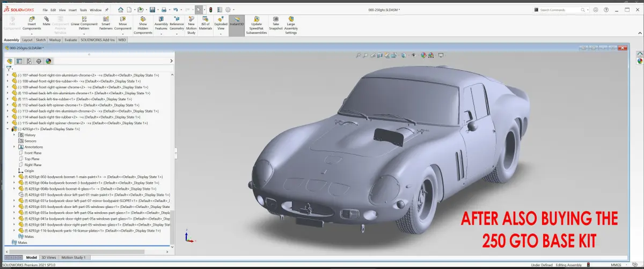Open the ConfigurationManager tab icon
The width and height of the screenshot is (644, 269).
pyautogui.click(x=30, y=61)
